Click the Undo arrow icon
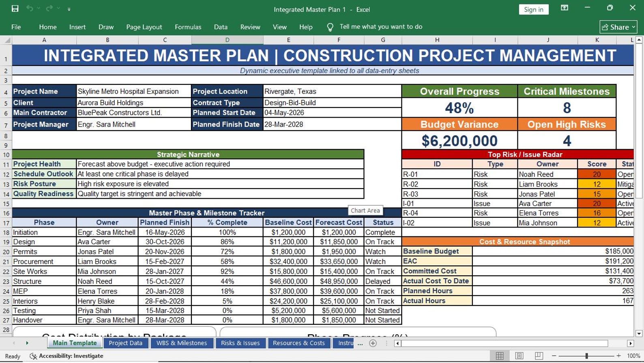The height and width of the screenshot is (363, 644). click(x=30, y=9)
